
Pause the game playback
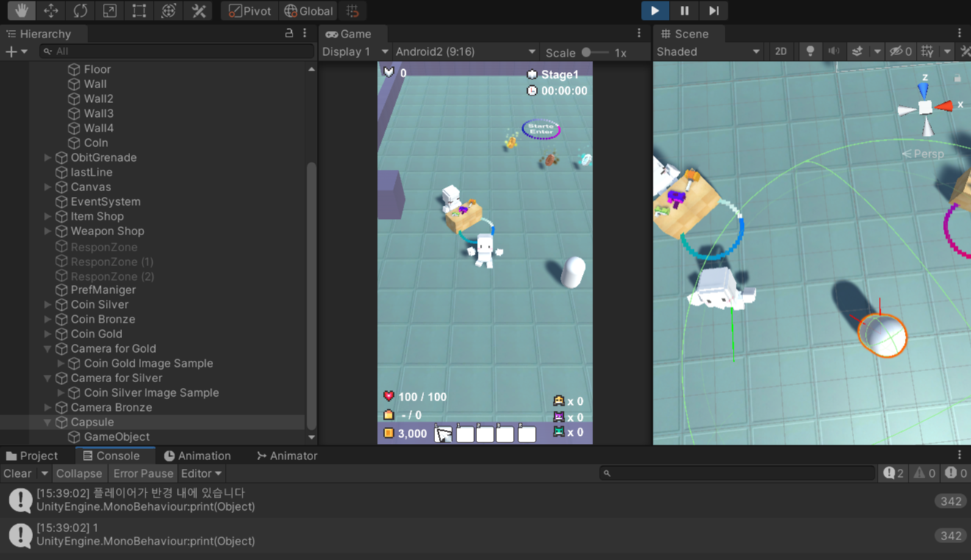click(684, 11)
